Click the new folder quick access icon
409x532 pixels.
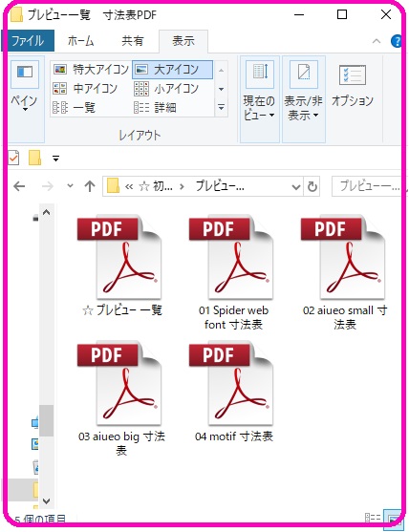point(35,158)
